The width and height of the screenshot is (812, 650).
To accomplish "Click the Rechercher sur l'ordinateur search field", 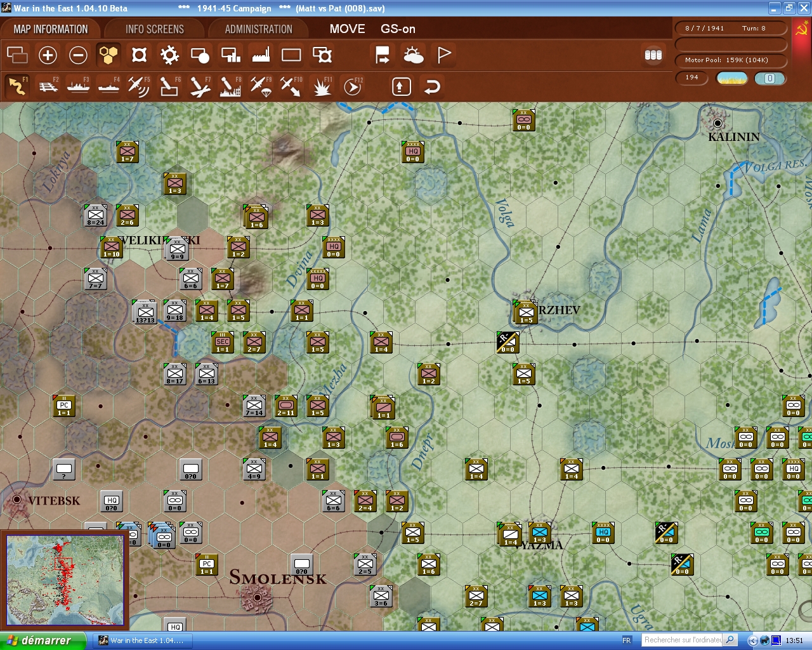I will click(683, 640).
